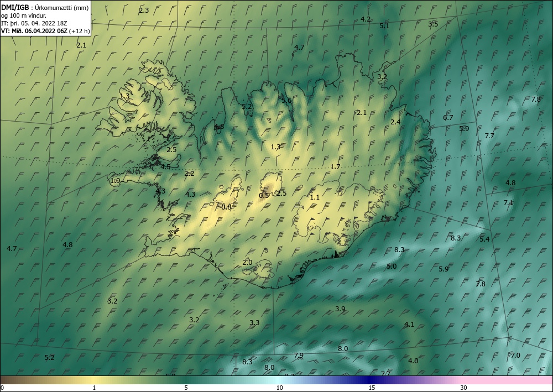Click the 5.1 precipitation value
Screen dimensions: 553x392
[x=384, y=25]
